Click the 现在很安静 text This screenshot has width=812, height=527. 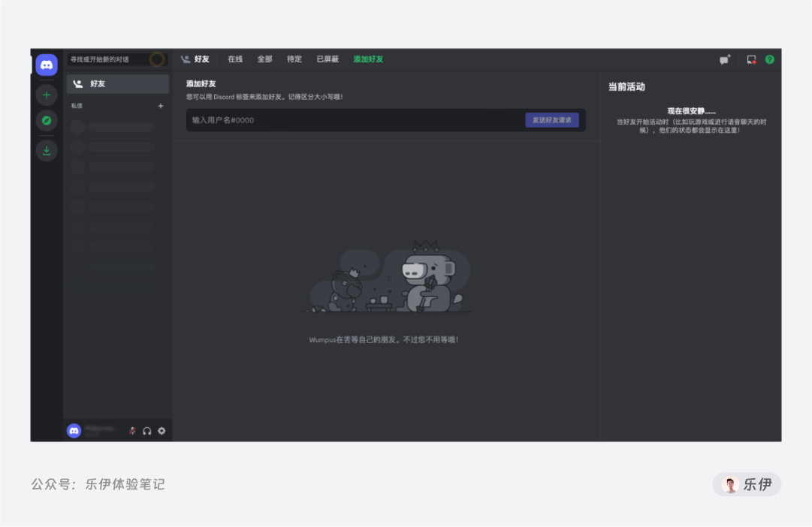pyautogui.click(x=691, y=111)
